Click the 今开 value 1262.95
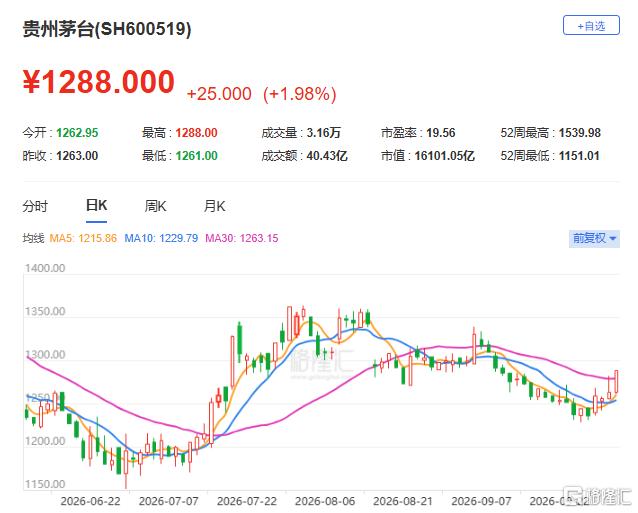Image resolution: width=638 pixels, height=513 pixels. (x=77, y=133)
